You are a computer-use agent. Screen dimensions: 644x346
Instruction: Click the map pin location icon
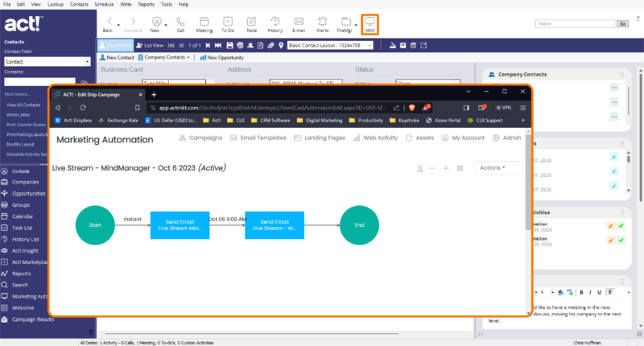click(x=281, y=46)
